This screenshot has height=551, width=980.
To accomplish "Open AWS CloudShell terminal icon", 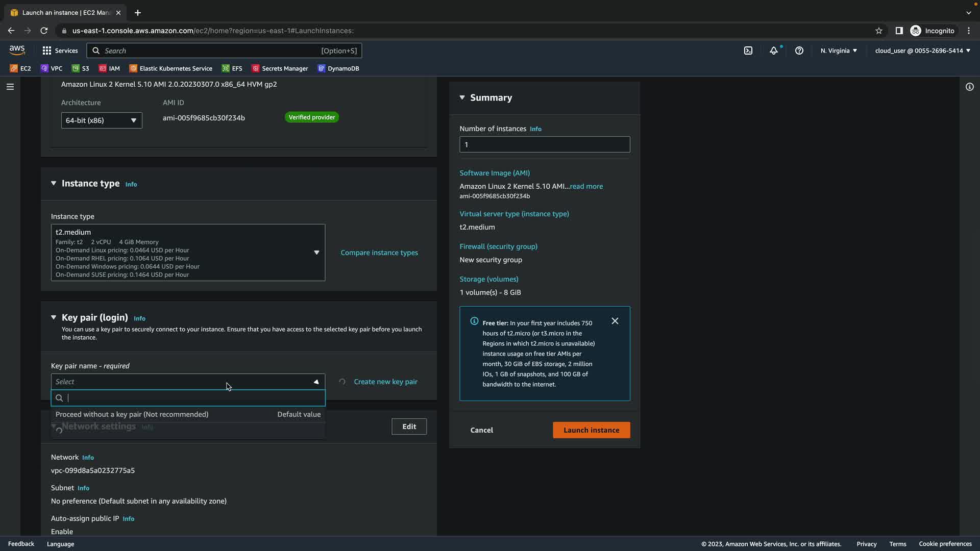I will pyautogui.click(x=748, y=51).
